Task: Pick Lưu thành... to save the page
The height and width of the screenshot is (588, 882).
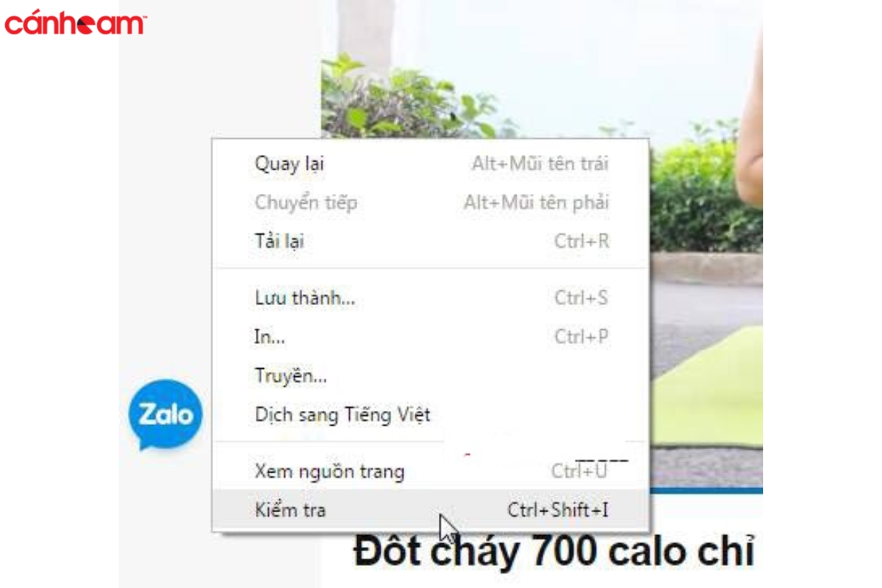Action: click(x=431, y=298)
